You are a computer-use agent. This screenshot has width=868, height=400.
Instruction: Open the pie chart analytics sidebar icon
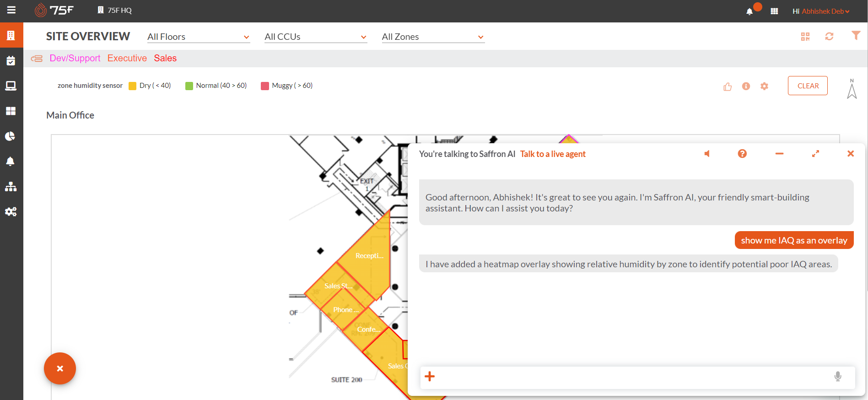tap(10, 136)
